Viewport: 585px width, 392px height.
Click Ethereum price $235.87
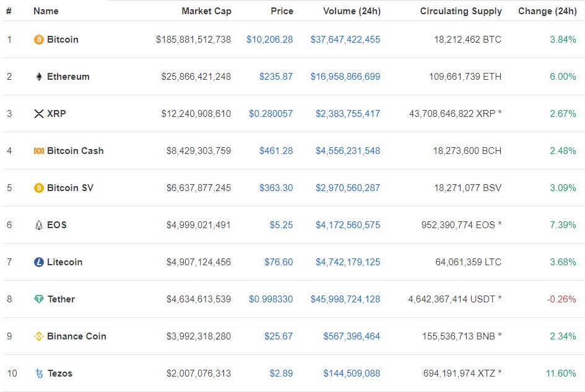[x=276, y=77]
